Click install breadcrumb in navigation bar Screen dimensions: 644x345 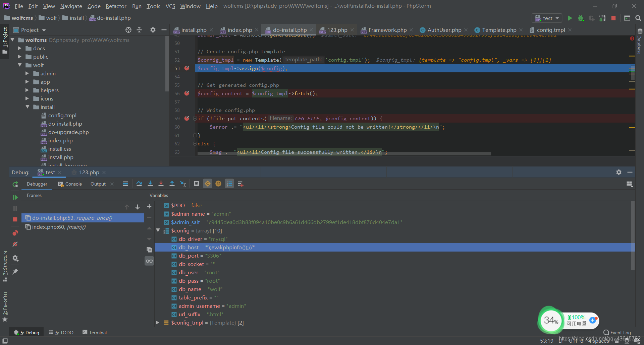point(73,18)
